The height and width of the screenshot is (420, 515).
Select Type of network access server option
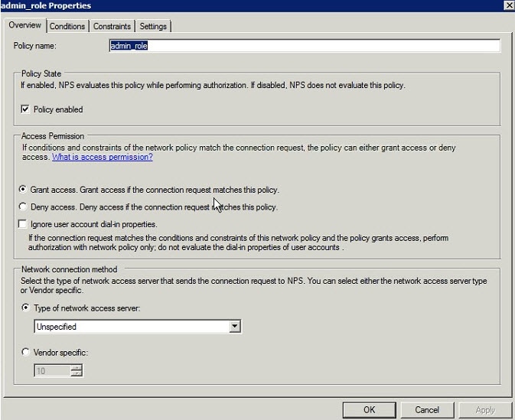(x=25, y=308)
